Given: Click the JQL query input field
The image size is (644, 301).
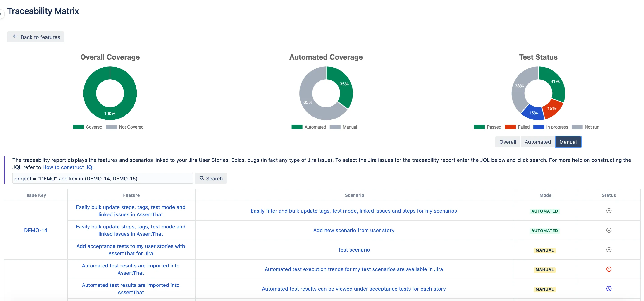Looking at the screenshot, I should (x=103, y=178).
